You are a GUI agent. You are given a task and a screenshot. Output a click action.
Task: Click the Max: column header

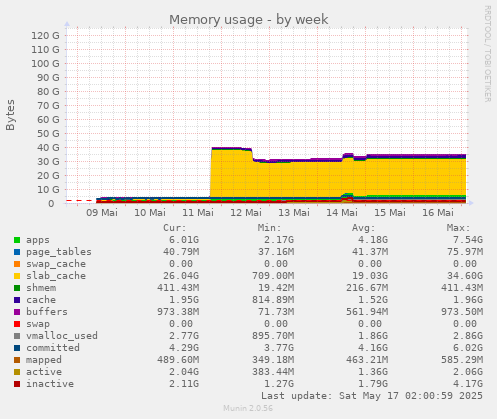458,228
